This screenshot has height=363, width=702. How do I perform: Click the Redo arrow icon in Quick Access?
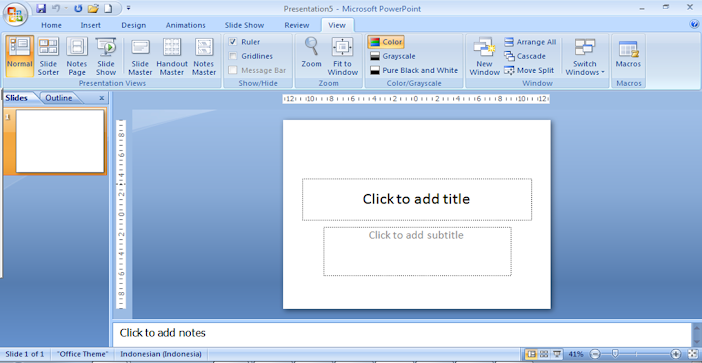tap(78, 9)
